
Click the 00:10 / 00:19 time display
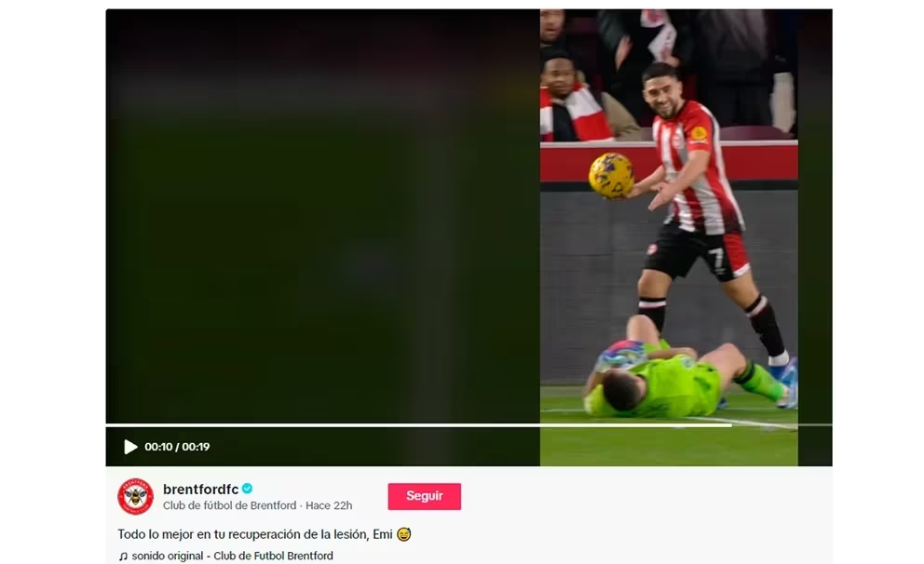pos(177,447)
